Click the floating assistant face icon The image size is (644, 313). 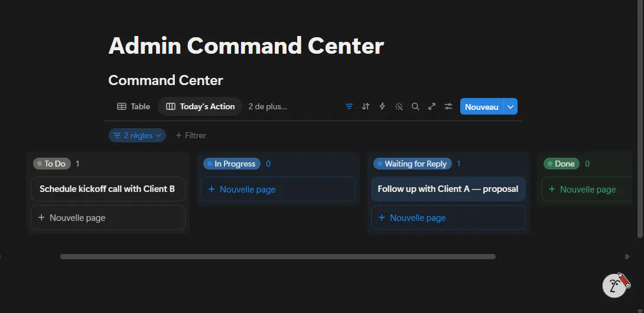615,285
